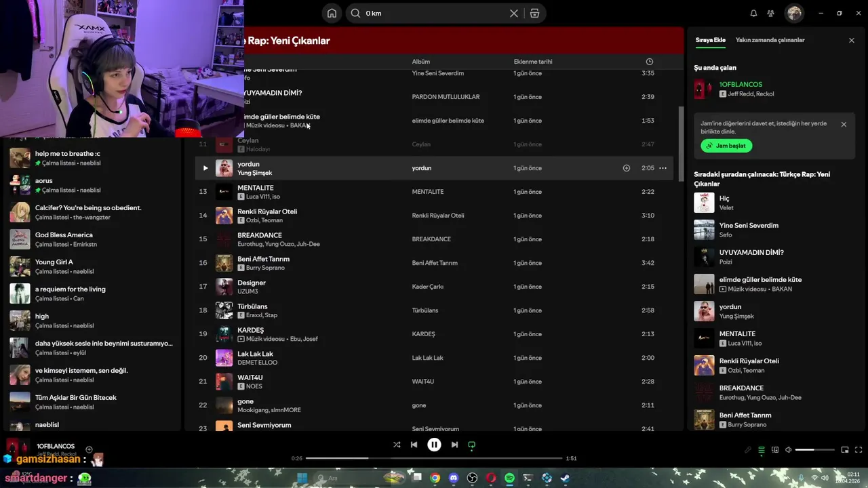Close the queue side panel

point(852,40)
